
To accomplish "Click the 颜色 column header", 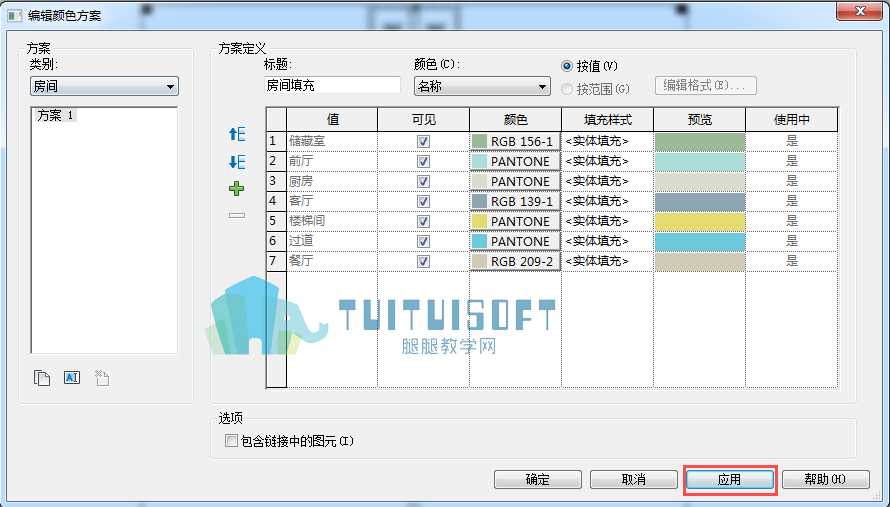I will pyautogui.click(x=515, y=120).
